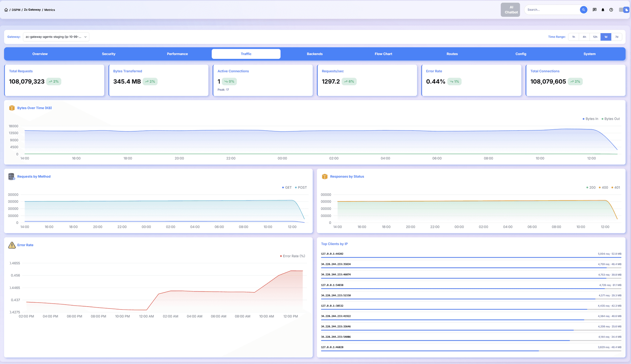Screen dimensions: 631x364
Task: Click the Requests/sec 6% trend badge
Action: pos(349,81)
